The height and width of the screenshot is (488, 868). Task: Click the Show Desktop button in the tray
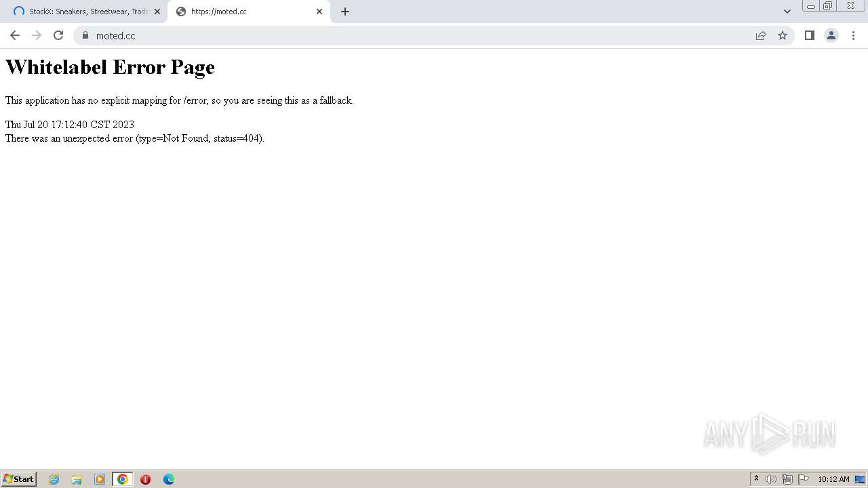point(860,479)
